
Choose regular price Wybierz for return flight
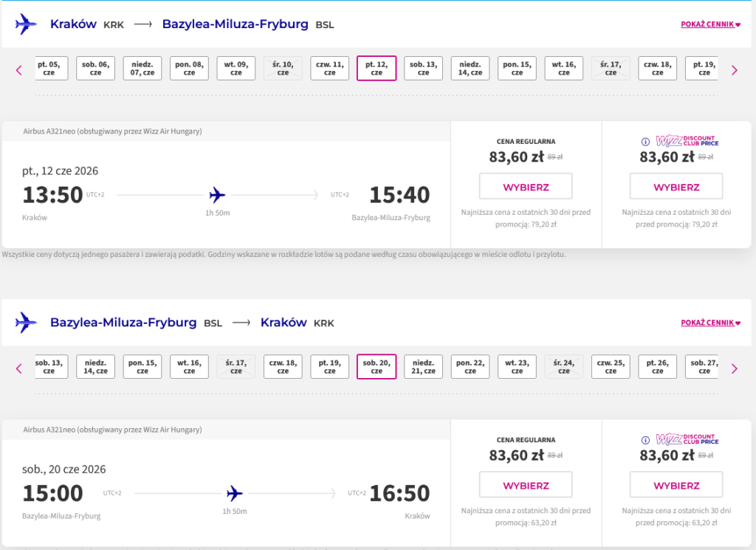tap(526, 485)
